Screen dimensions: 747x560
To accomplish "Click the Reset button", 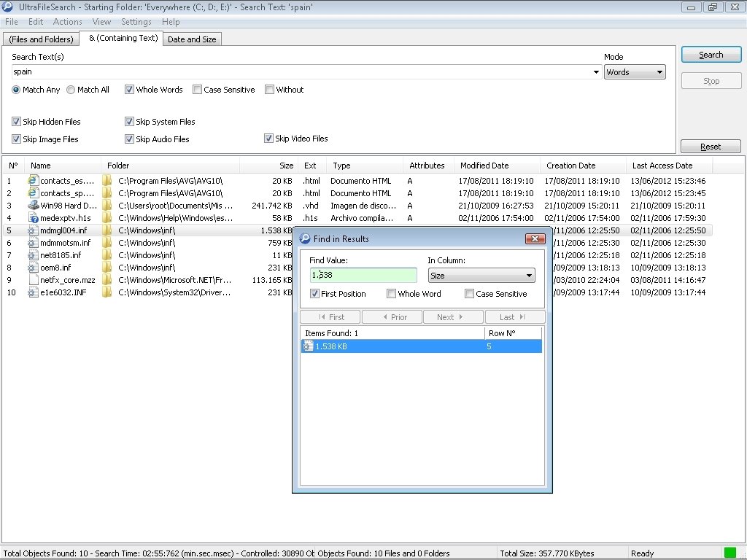I will 711,146.
